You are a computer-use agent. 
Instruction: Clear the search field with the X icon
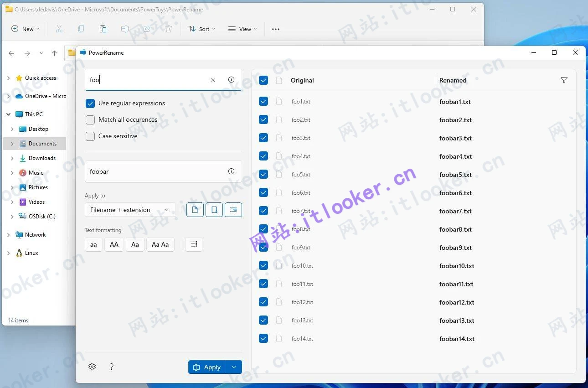click(x=213, y=80)
